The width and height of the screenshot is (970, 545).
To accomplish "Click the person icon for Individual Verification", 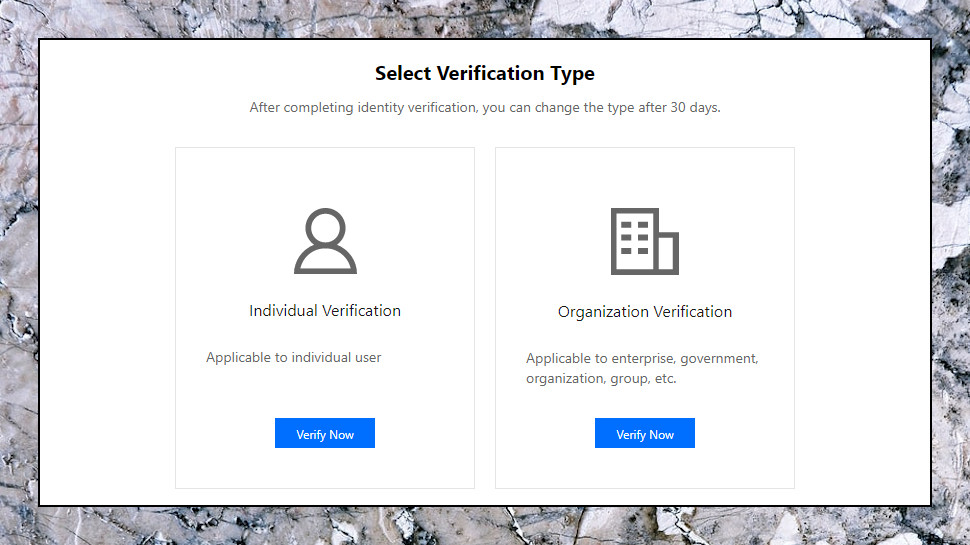I will pos(325,241).
